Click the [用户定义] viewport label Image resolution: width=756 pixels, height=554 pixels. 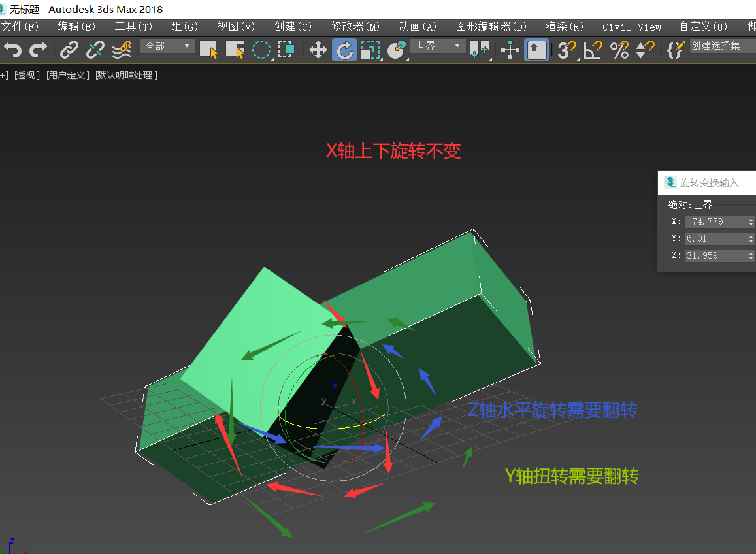(x=68, y=75)
